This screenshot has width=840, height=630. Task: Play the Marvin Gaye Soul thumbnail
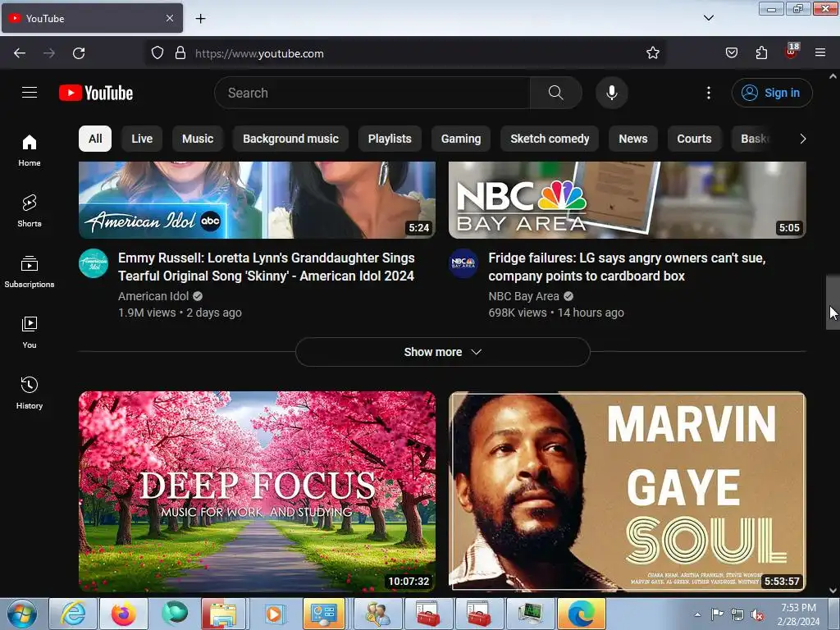(628, 491)
